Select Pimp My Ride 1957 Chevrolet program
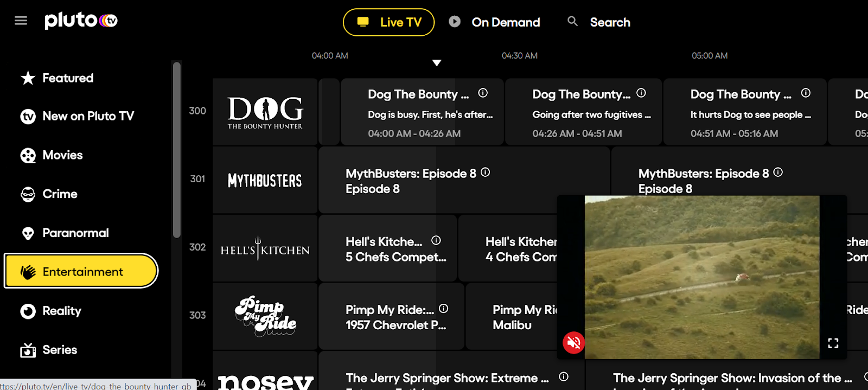The image size is (868, 390). click(x=391, y=316)
